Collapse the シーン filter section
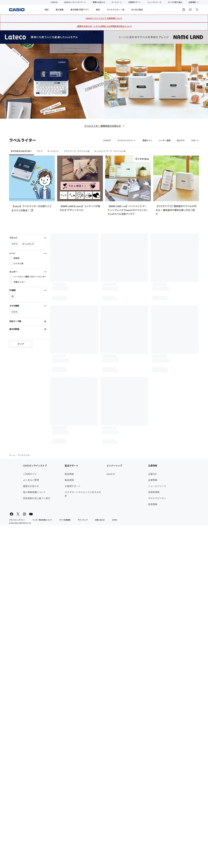 [45, 253]
